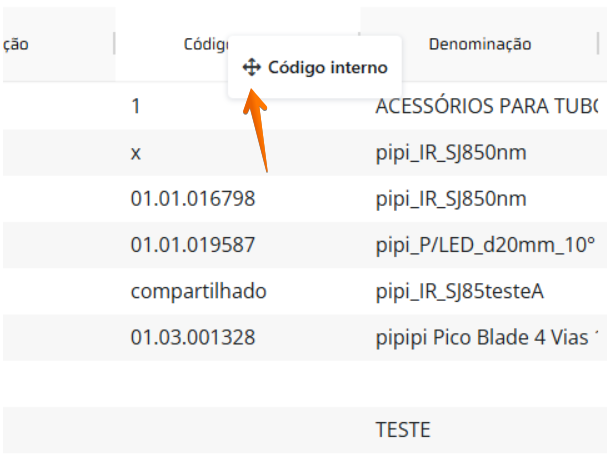Click the TESTE denomination cell
This screenshot has height=470, width=607.
pos(402,430)
